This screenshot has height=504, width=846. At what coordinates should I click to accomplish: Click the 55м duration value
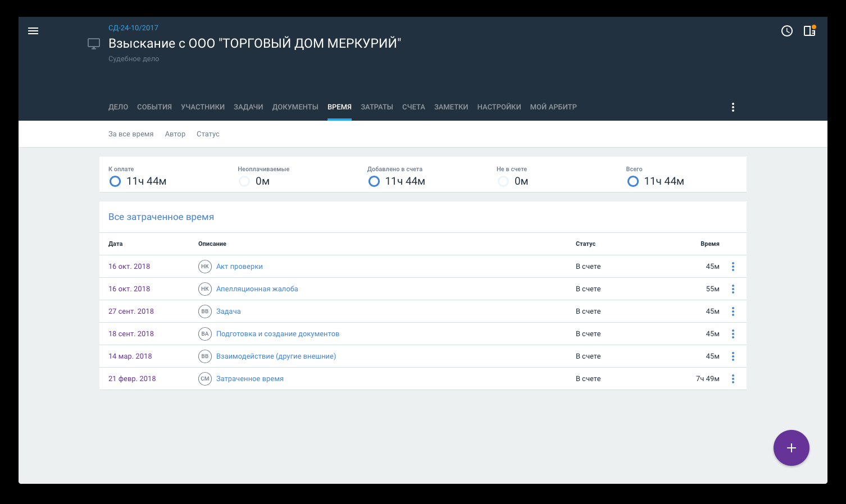(x=713, y=289)
